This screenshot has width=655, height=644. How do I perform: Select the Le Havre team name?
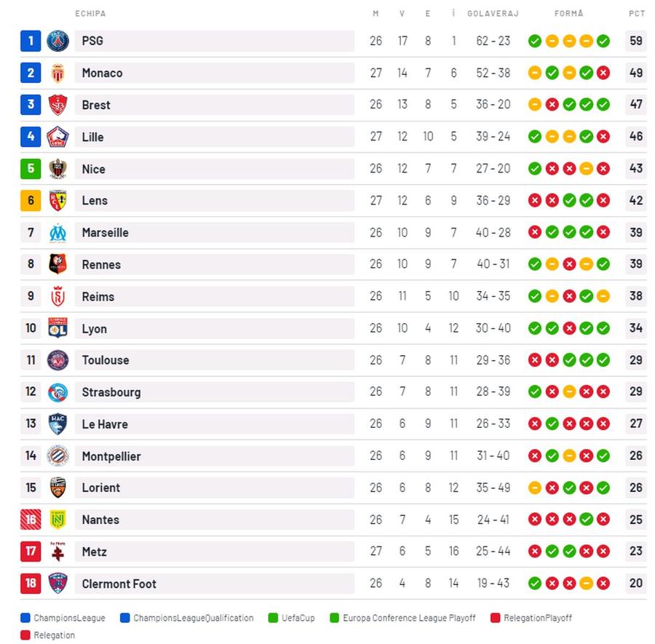point(105,424)
